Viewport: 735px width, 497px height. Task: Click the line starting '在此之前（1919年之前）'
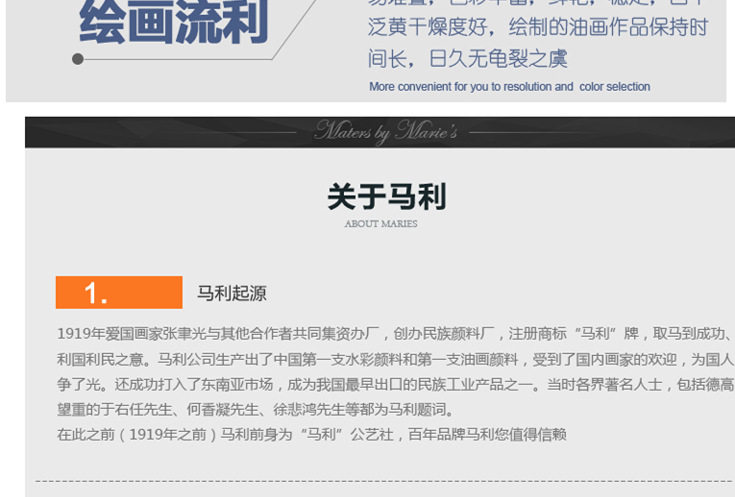pos(312,435)
